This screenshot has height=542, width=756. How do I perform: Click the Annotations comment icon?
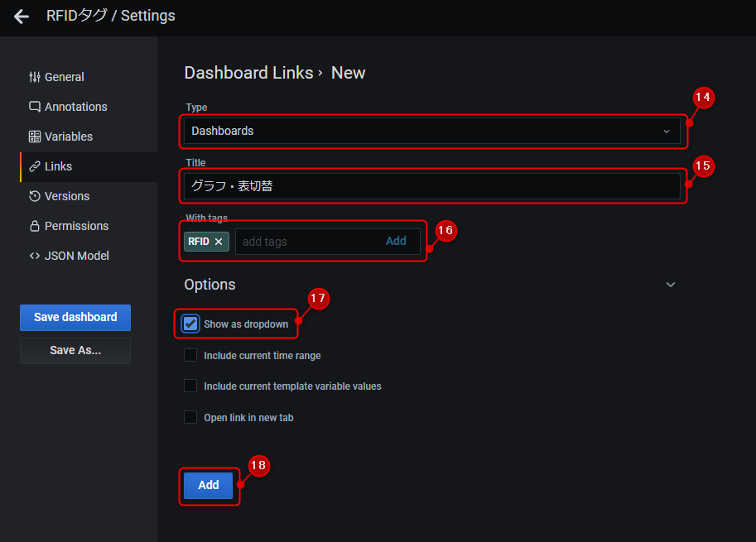(34, 107)
